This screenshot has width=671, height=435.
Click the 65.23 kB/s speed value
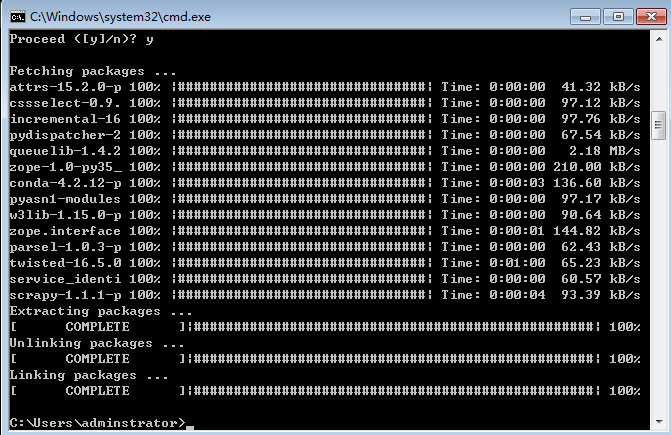601,263
